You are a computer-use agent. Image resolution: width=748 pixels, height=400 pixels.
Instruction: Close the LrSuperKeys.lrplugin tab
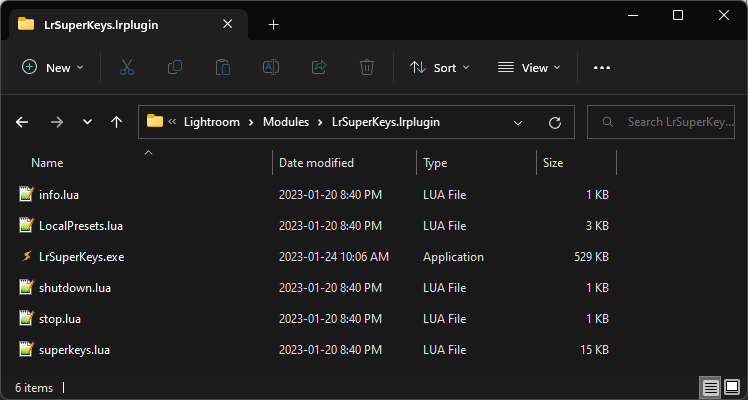(x=228, y=24)
